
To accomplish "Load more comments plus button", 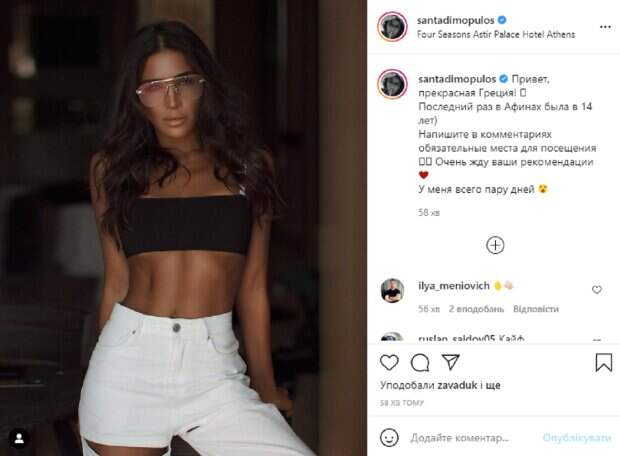I will 495,245.
